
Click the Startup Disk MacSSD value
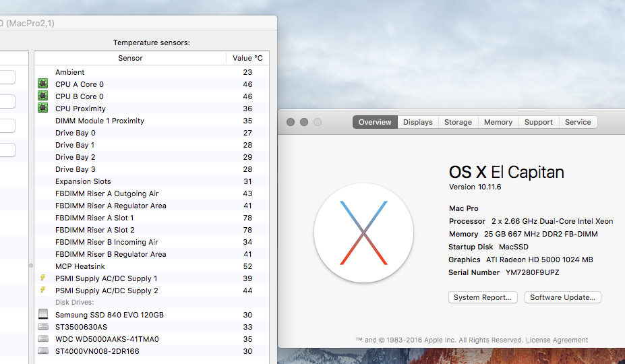513,247
